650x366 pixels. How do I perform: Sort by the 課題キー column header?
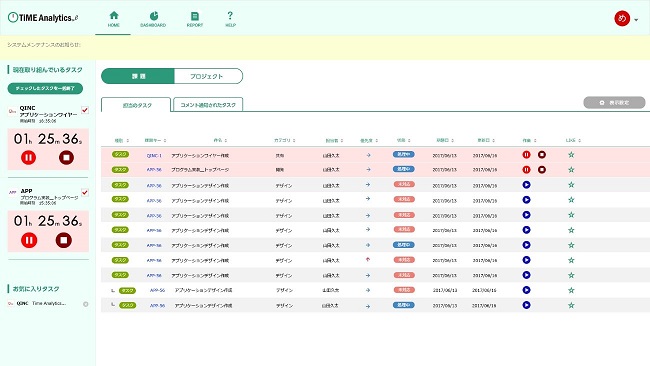(155, 141)
